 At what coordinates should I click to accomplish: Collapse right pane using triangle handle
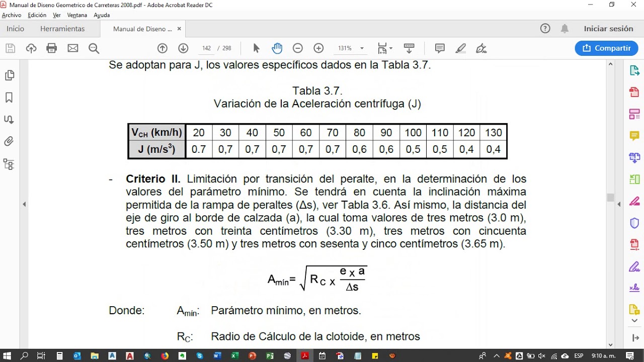pyautogui.click(x=619, y=204)
